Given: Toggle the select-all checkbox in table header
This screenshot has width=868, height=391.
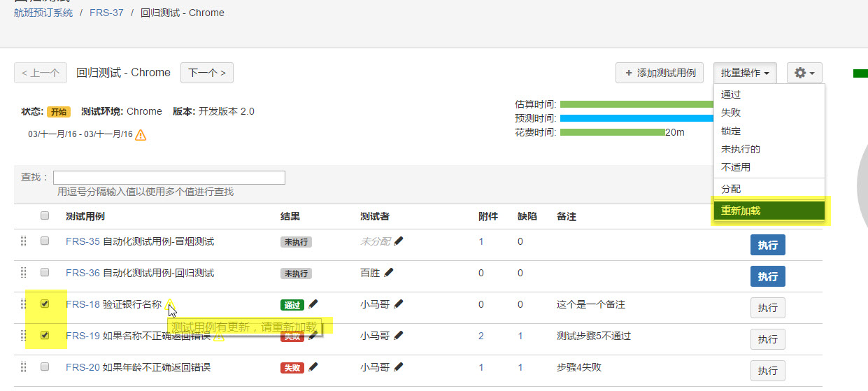Looking at the screenshot, I should click(x=45, y=215).
